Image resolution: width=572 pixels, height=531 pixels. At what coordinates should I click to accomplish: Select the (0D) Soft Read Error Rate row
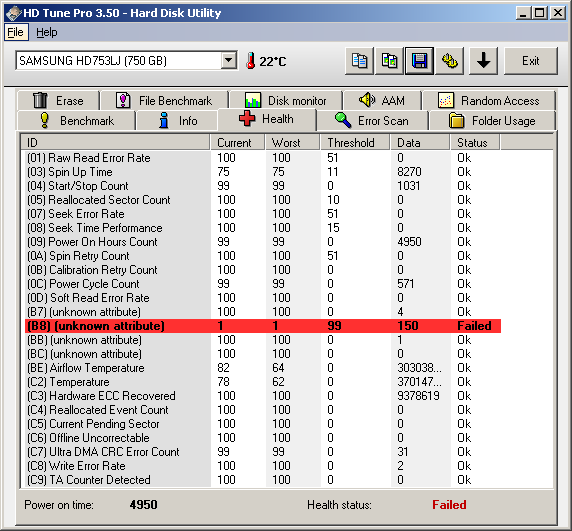coord(263,298)
